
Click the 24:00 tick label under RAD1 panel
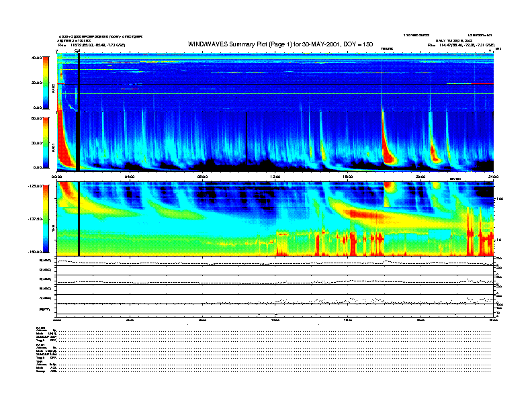tap(493, 177)
